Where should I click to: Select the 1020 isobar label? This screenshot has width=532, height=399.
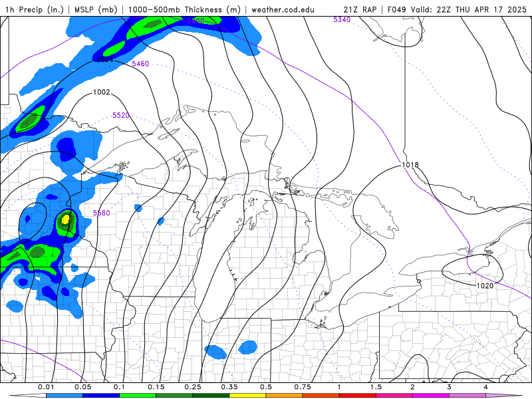click(485, 286)
